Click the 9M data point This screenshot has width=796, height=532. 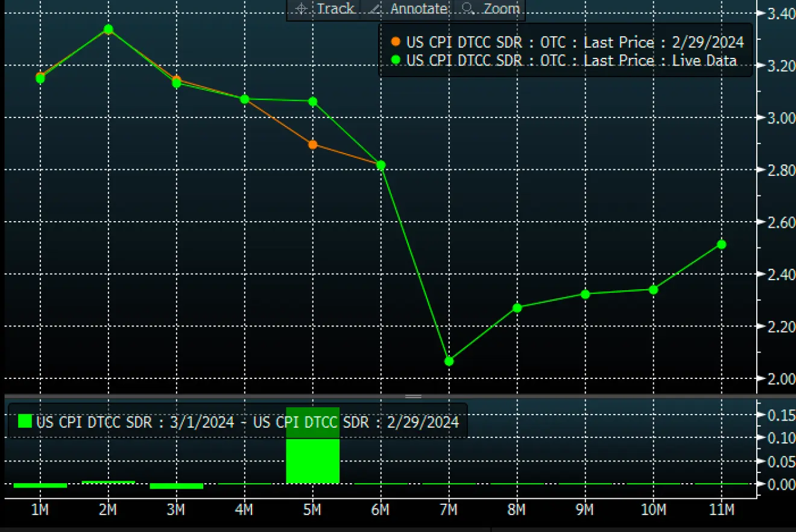pyautogui.click(x=586, y=294)
